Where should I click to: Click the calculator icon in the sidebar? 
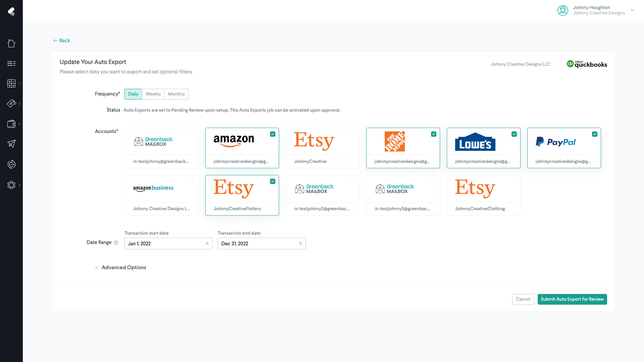click(11, 83)
